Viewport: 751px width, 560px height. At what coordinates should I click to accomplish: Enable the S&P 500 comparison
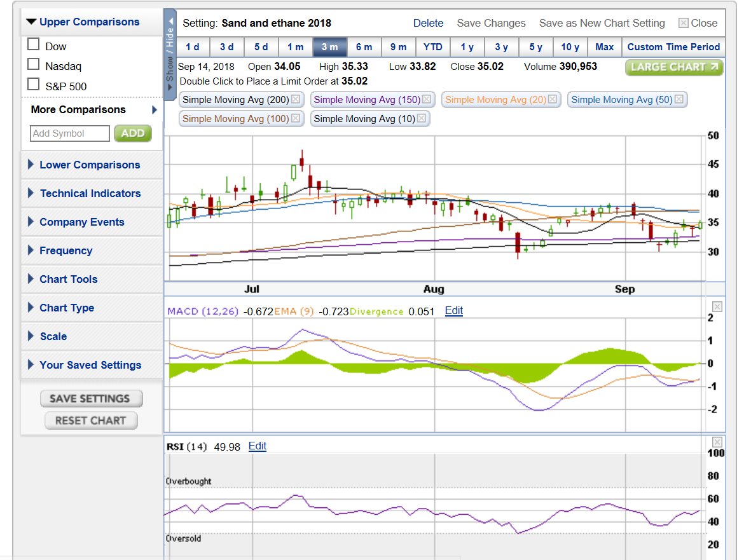pyautogui.click(x=33, y=83)
